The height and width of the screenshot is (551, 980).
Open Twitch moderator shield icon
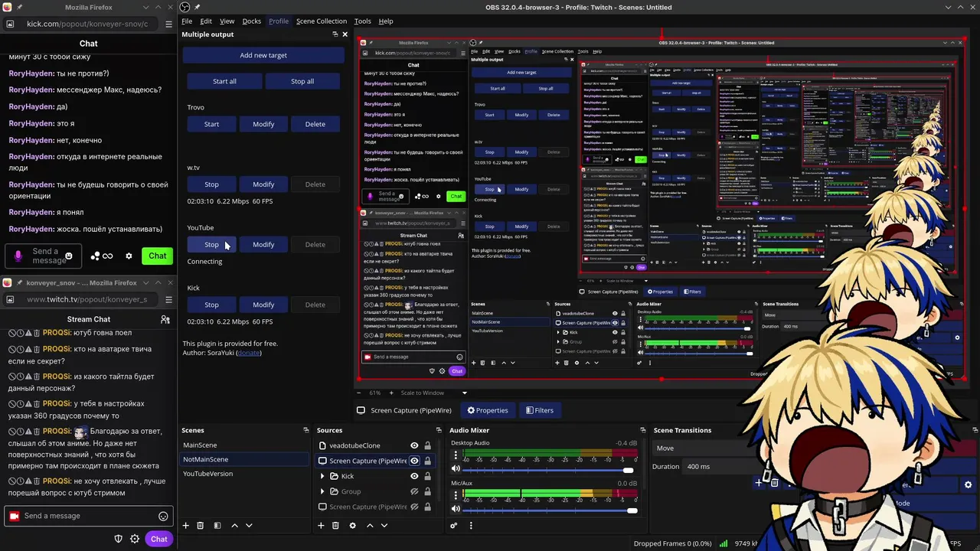point(118,539)
